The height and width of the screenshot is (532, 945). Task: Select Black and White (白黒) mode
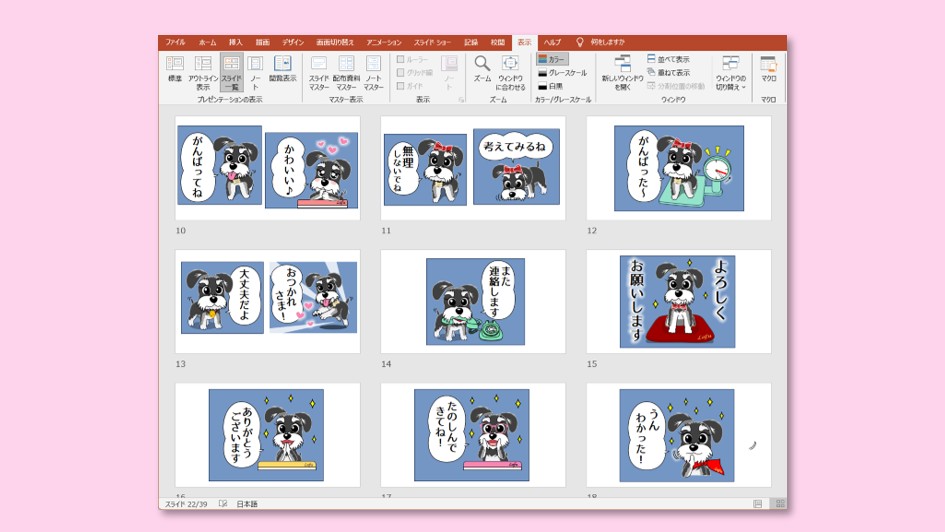(550, 86)
